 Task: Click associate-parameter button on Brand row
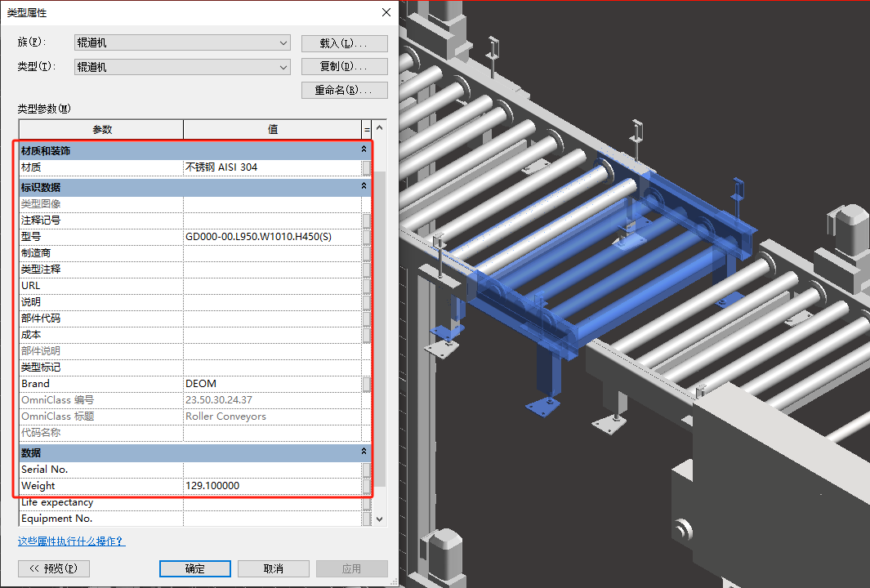[367, 384]
